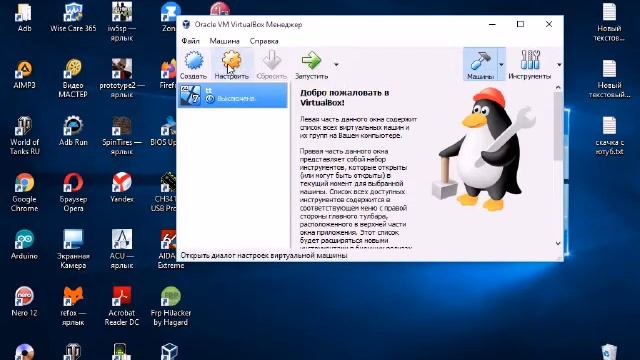Click the Инструменты global tools icon

click(530, 64)
